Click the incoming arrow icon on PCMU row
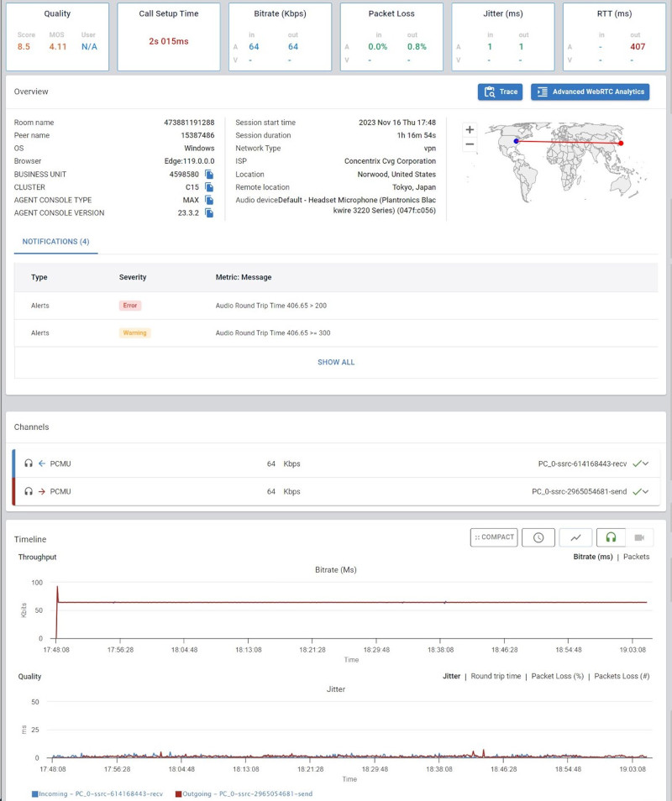This screenshot has height=801, width=672. [x=42, y=463]
